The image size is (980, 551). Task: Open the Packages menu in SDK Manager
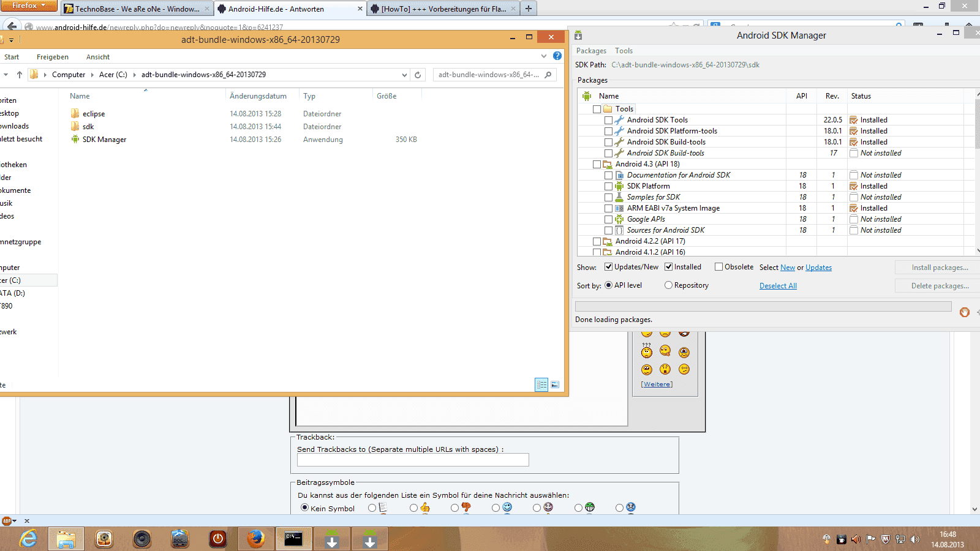coord(591,51)
